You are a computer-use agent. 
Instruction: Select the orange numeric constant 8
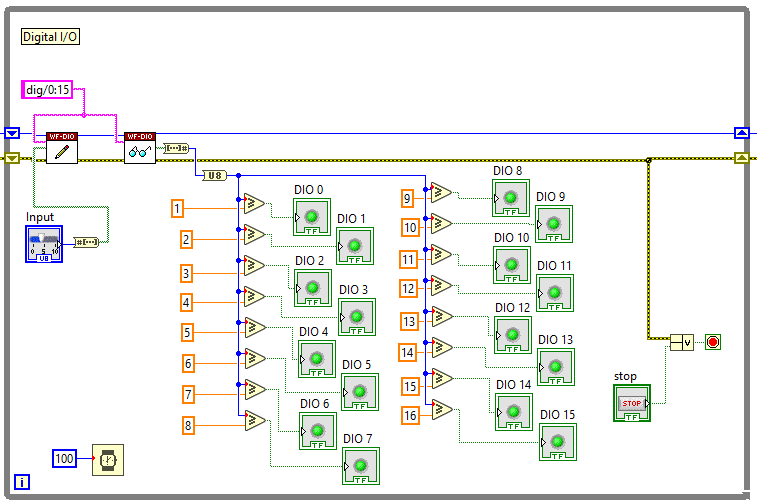[x=188, y=426]
